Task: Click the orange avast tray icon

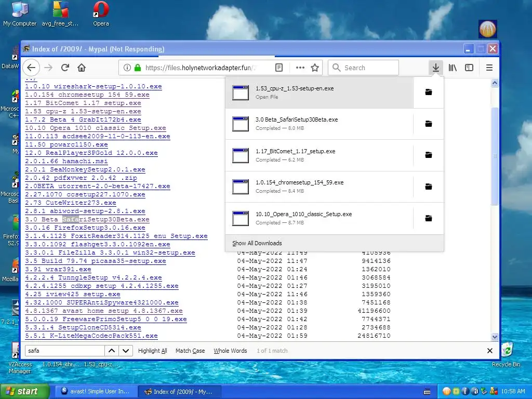Action: click(446, 391)
